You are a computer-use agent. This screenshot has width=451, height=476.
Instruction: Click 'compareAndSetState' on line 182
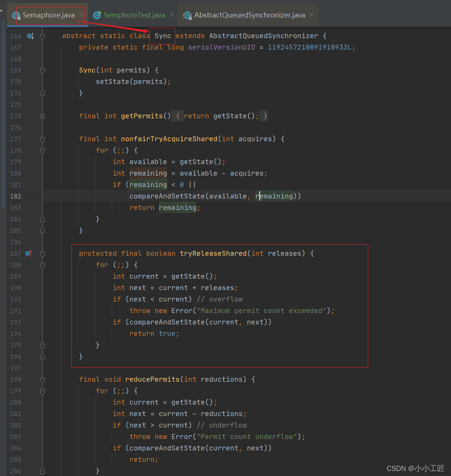click(x=167, y=196)
